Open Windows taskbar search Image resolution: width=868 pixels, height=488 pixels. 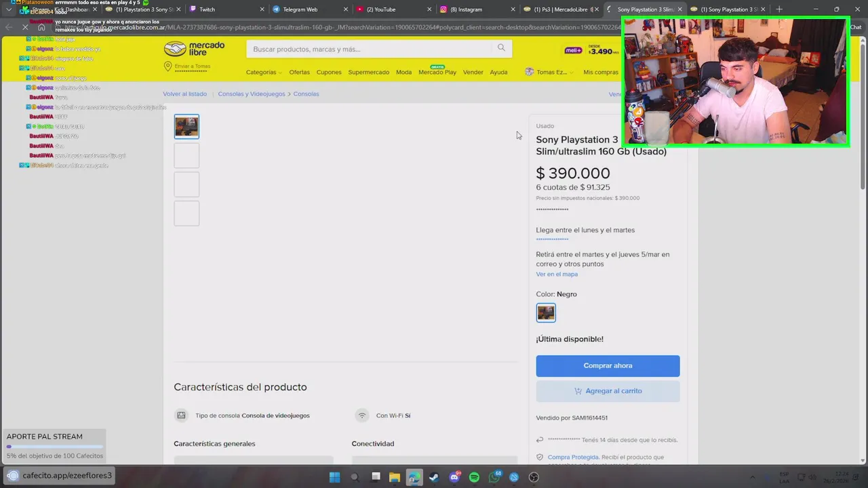coord(355,477)
